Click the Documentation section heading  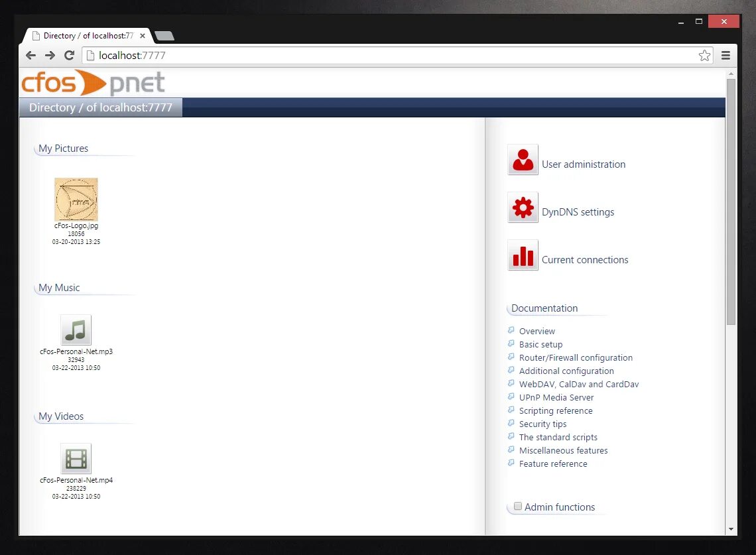tap(544, 308)
